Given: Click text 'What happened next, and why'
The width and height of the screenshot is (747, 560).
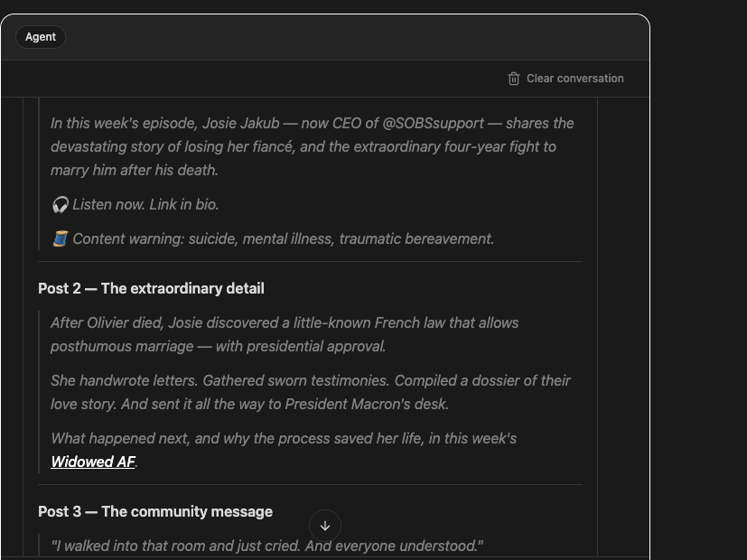Looking at the screenshot, I should coord(284,439).
